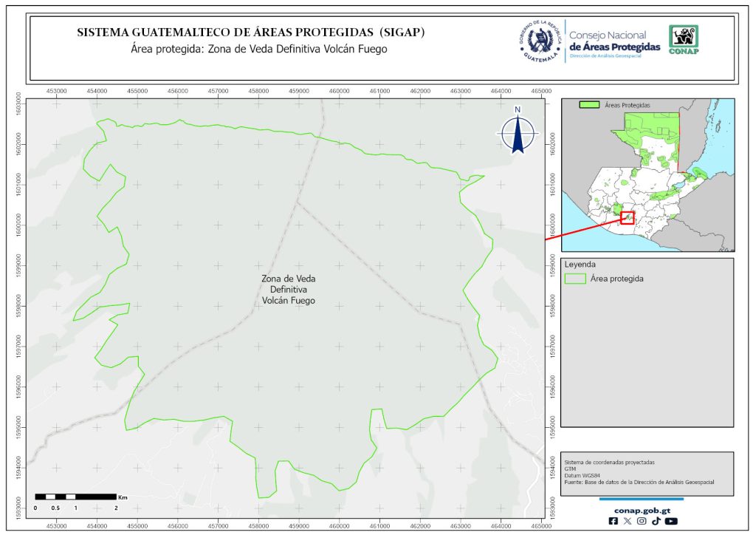Click the Área protegida legend swatch

[x=574, y=279]
